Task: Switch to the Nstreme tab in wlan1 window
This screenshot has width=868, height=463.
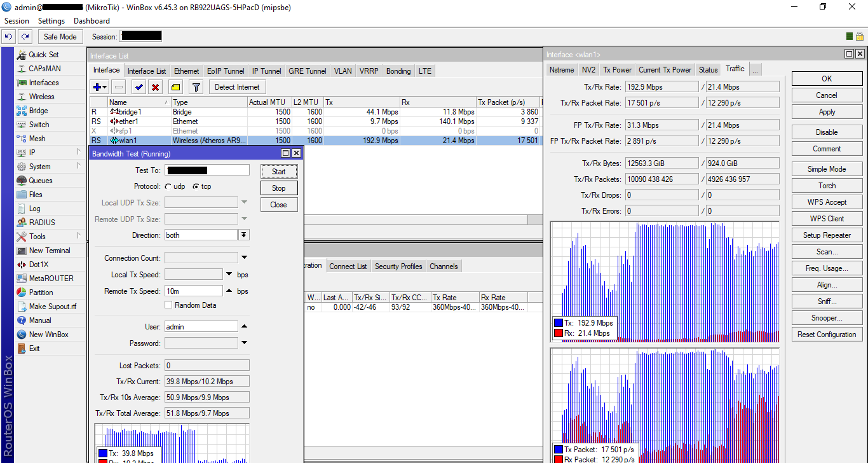Action: pos(562,70)
